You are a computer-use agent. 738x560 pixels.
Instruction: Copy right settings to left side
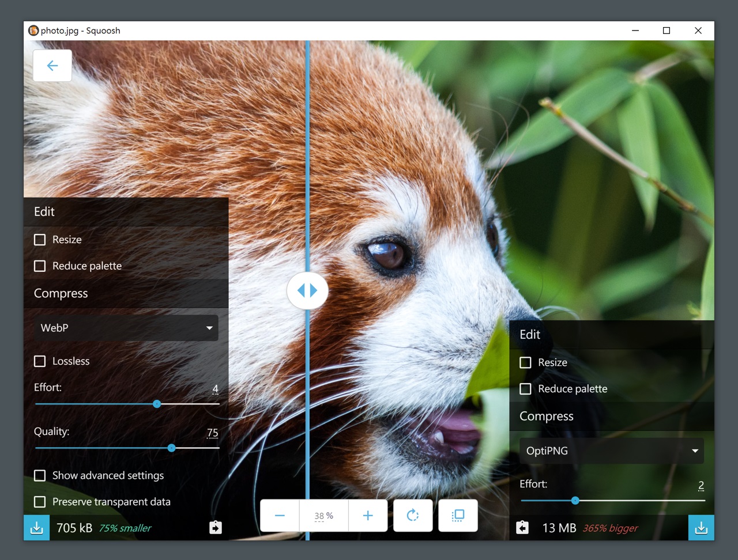pyautogui.click(x=522, y=528)
